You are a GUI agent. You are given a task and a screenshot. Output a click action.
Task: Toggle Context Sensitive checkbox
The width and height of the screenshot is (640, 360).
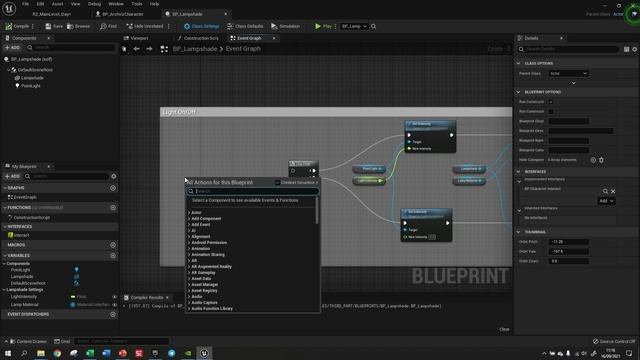[278, 182]
